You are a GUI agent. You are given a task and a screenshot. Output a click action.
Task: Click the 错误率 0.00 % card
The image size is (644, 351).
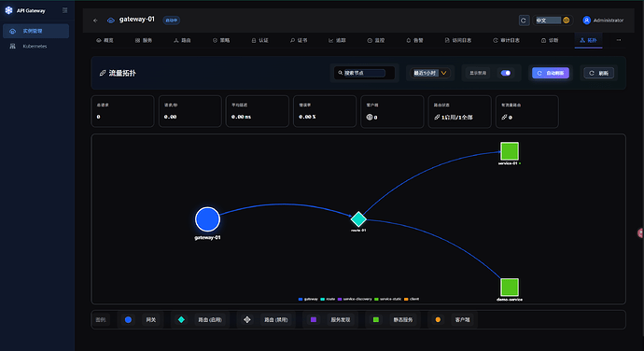(325, 111)
